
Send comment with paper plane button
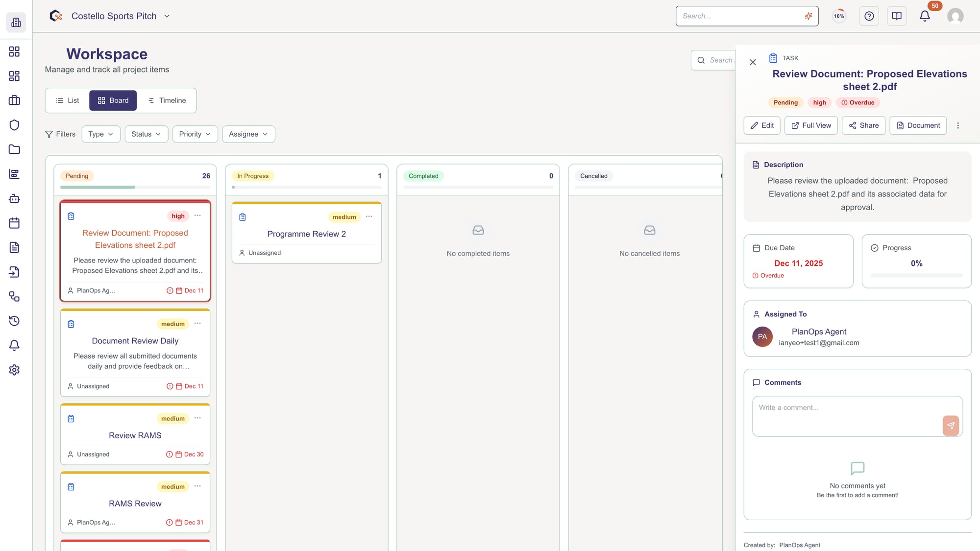(951, 426)
